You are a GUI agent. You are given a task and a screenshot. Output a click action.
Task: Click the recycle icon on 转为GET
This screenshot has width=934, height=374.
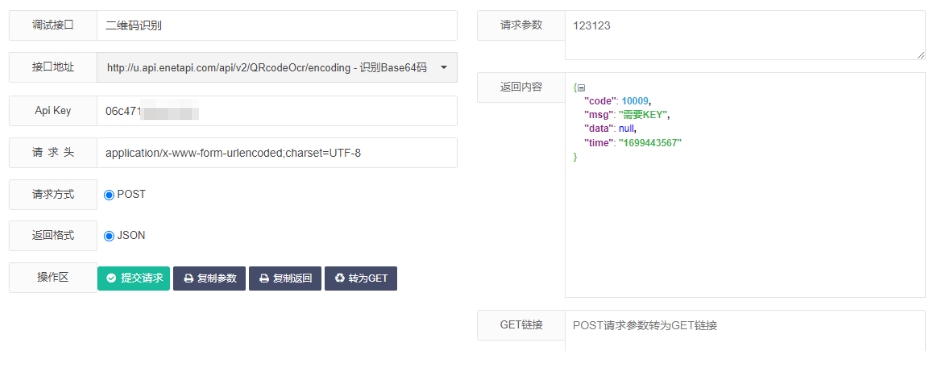[340, 278]
